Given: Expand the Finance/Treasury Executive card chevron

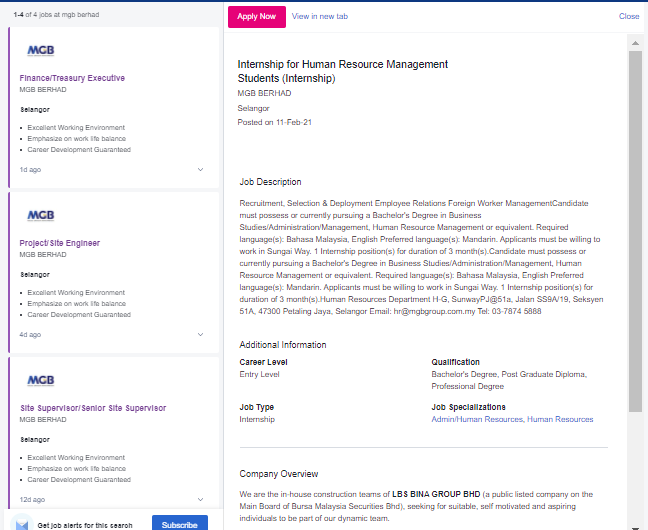Looking at the screenshot, I should pyautogui.click(x=200, y=170).
